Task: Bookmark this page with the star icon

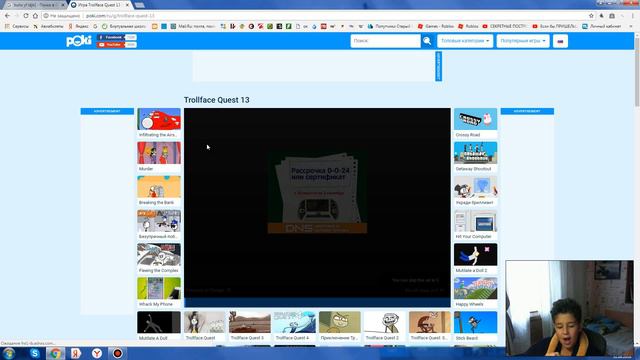Action: pyautogui.click(x=591, y=16)
